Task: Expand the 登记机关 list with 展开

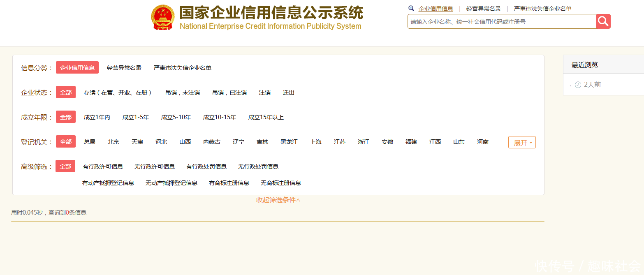Action: (522, 142)
